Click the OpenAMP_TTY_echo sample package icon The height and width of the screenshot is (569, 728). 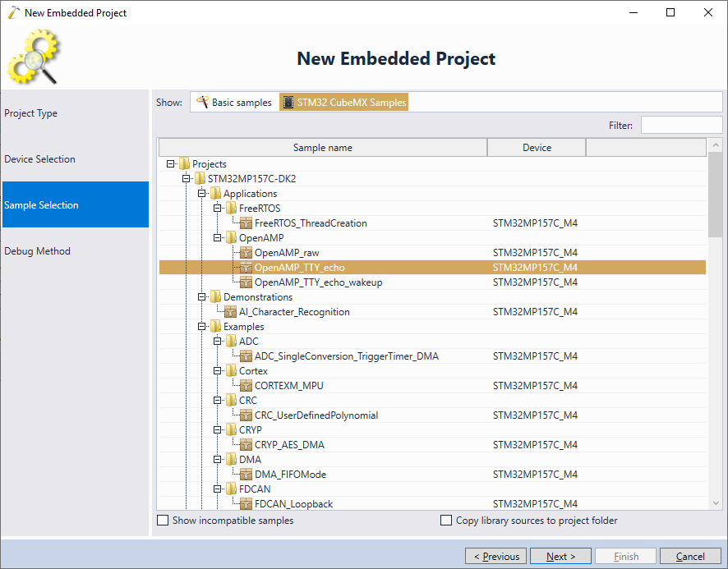[x=246, y=268]
